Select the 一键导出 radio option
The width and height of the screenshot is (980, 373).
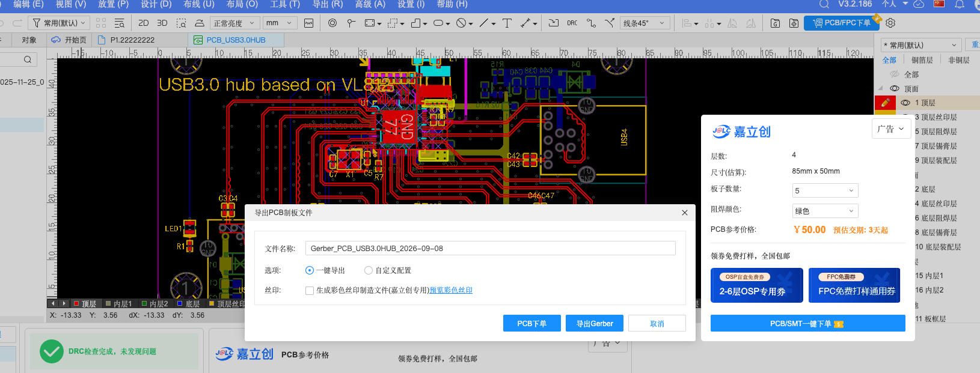pos(310,270)
